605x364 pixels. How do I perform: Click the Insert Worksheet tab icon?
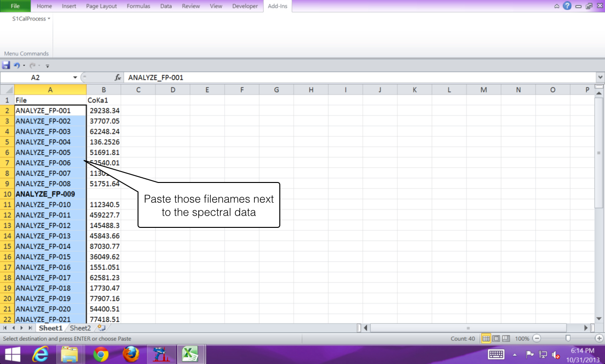click(101, 328)
